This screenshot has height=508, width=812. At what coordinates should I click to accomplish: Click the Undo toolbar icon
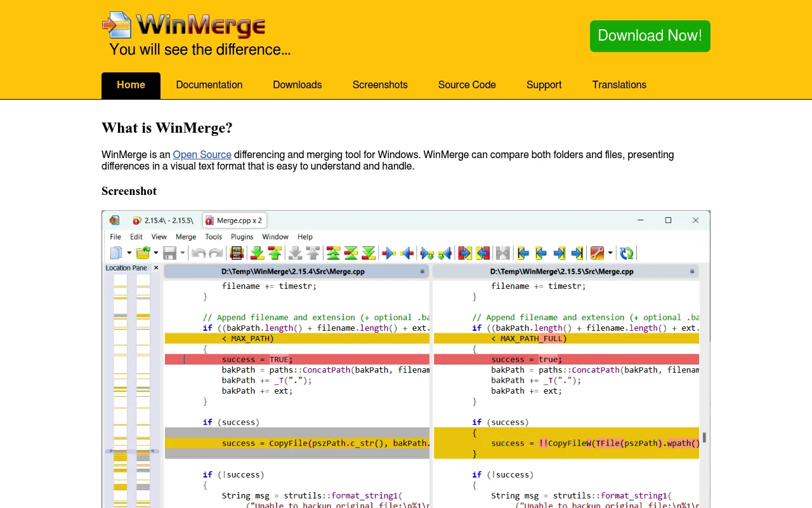199,253
